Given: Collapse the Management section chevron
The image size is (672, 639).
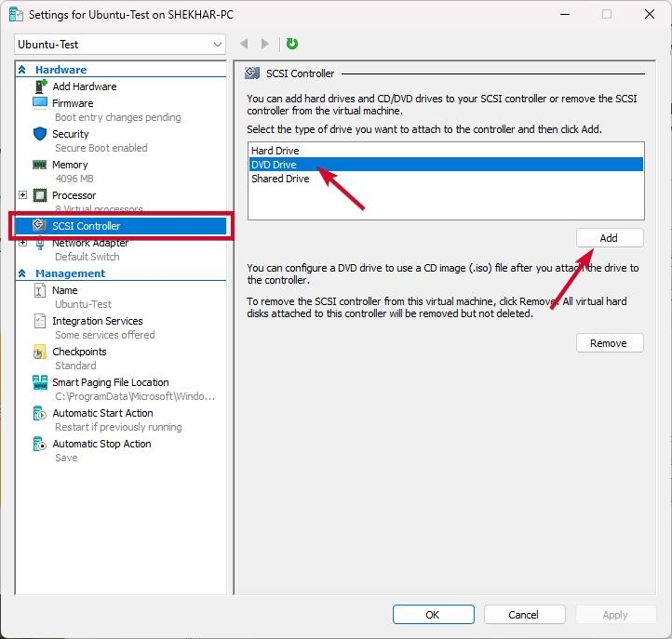Looking at the screenshot, I should pyautogui.click(x=21, y=273).
